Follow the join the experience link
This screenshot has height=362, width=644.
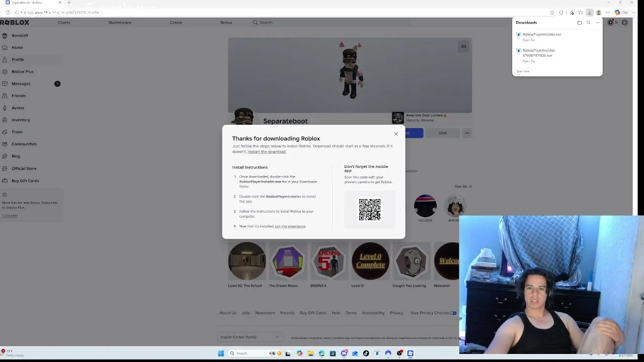pyautogui.click(x=290, y=226)
